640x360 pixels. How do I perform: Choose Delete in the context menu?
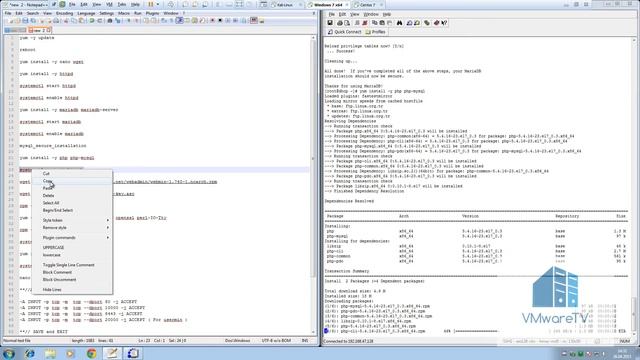point(48,196)
